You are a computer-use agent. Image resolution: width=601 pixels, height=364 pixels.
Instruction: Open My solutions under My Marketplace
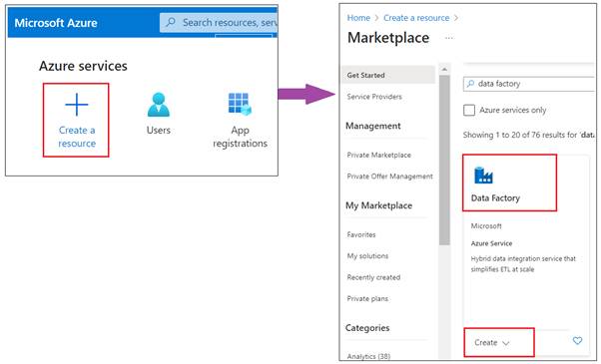point(367,256)
